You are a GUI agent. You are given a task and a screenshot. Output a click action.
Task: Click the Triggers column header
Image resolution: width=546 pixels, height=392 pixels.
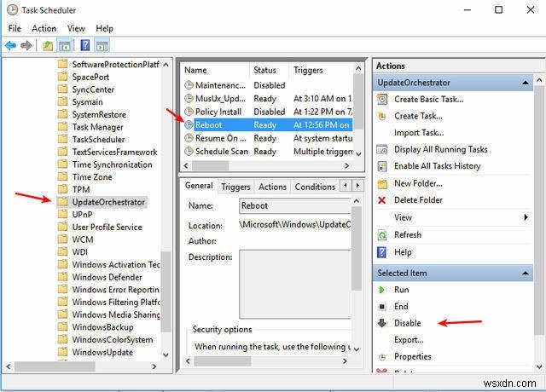pyautogui.click(x=321, y=70)
